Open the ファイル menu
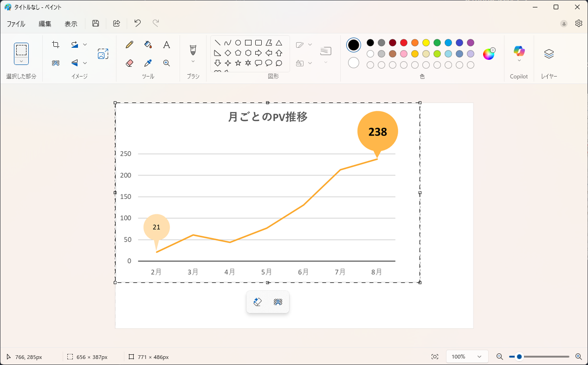Image resolution: width=588 pixels, height=365 pixels. [16, 24]
